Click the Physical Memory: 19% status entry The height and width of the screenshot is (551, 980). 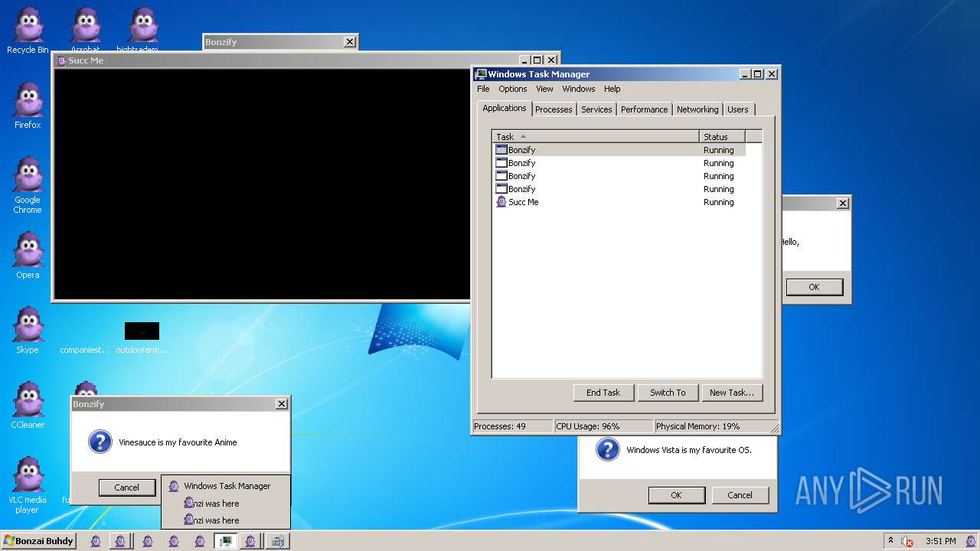coord(711,426)
